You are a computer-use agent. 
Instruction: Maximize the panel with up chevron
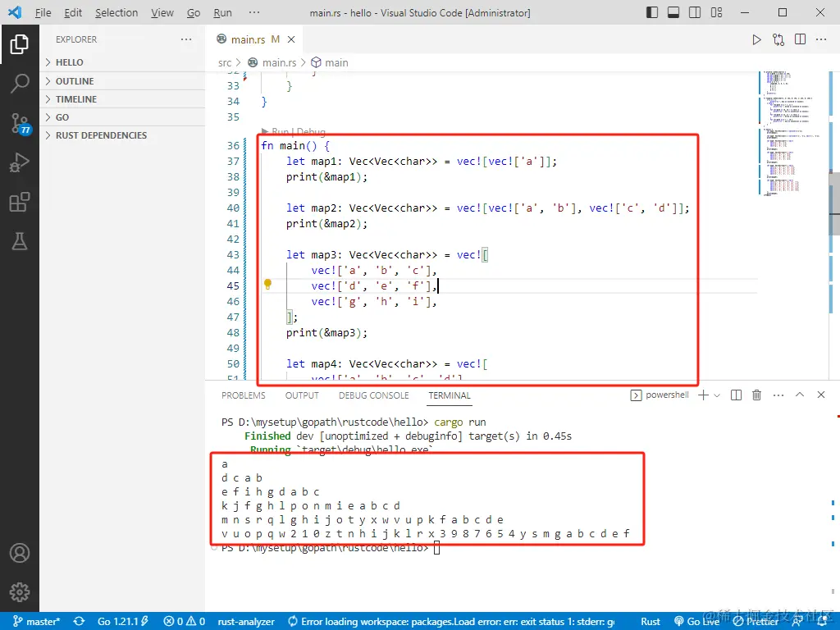click(800, 395)
